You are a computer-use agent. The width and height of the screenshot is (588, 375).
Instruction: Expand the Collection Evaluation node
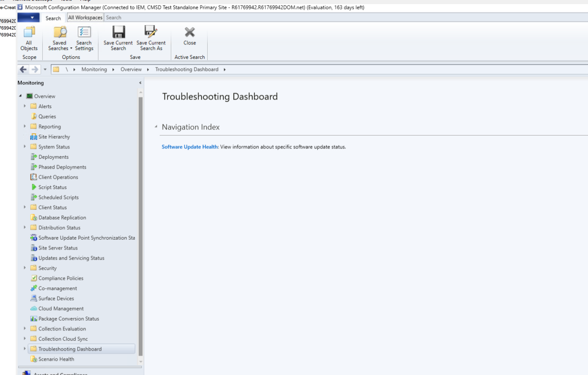25,328
